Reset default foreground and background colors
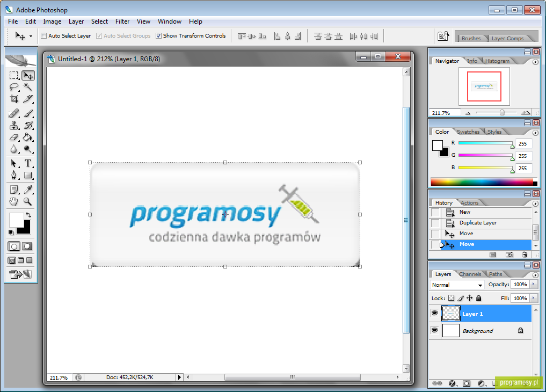 11,232
